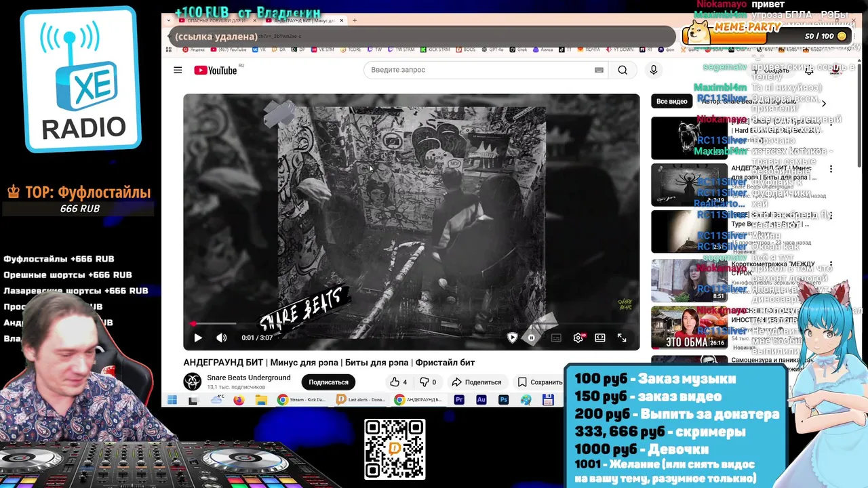This screenshot has width=868, height=488.
Task: Open Adobe Premiere Pro from taskbar
Action: pyautogui.click(x=459, y=400)
